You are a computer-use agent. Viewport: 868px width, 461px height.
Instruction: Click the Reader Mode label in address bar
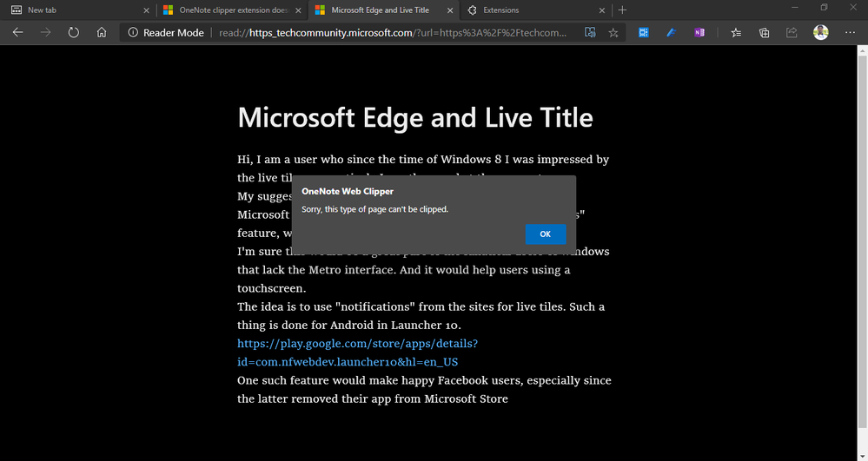pos(173,33)
